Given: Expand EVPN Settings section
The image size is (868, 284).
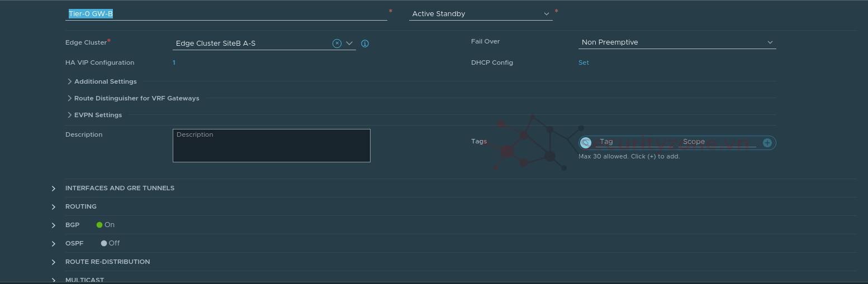Looking at the screenshot, I should 98,115.
